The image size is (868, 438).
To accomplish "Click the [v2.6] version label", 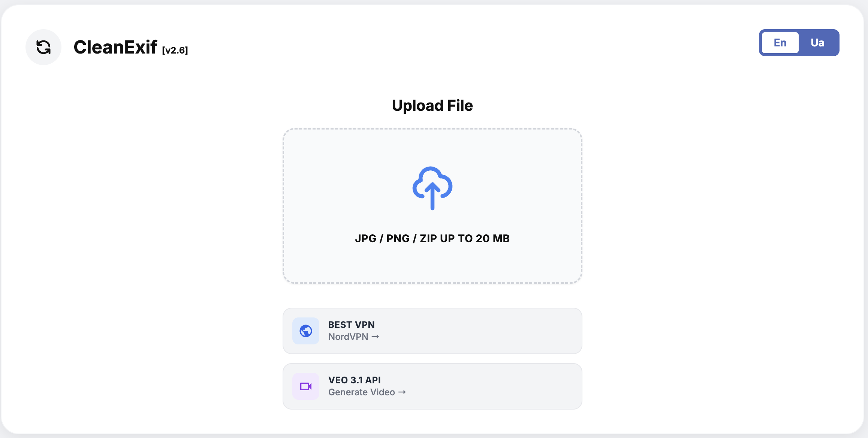I will (175, 50).
